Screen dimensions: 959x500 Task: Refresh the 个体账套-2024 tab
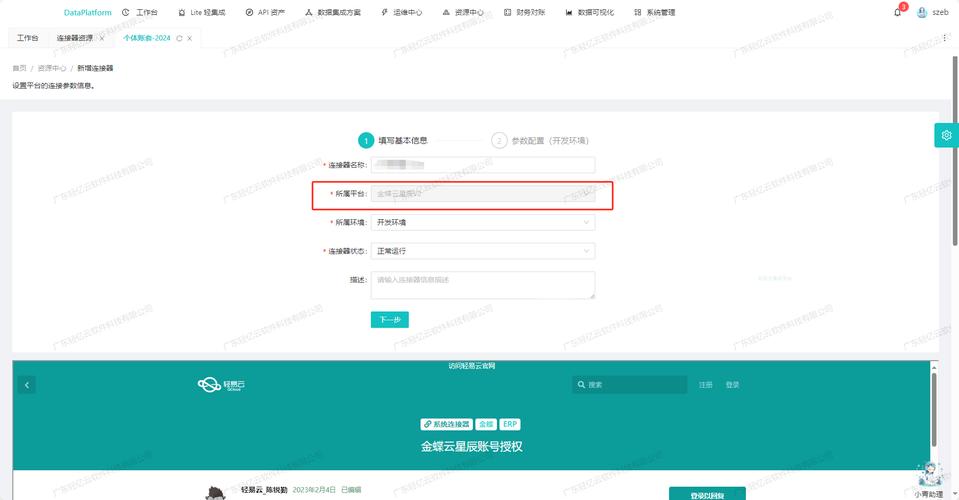click(x=179, y=39)
